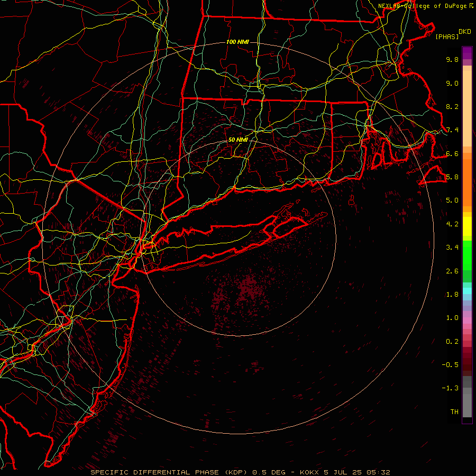Pick the bright green segment of color bar
This screenshot has height=476, width=476.
click(467, 255)
